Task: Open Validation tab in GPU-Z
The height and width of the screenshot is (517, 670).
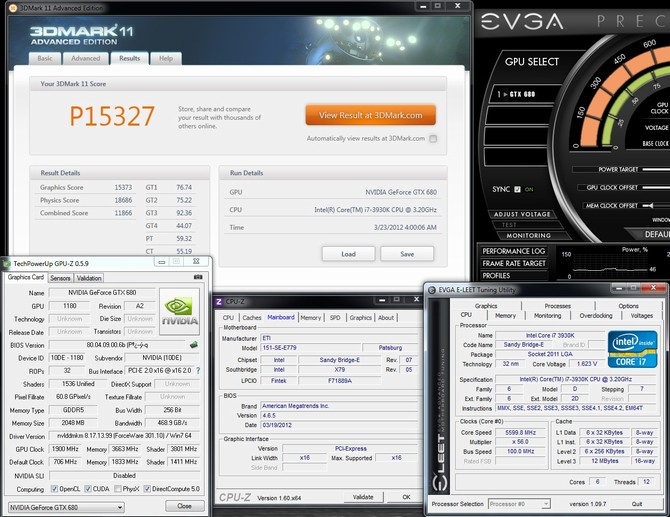Action: [x=89, y=278]
